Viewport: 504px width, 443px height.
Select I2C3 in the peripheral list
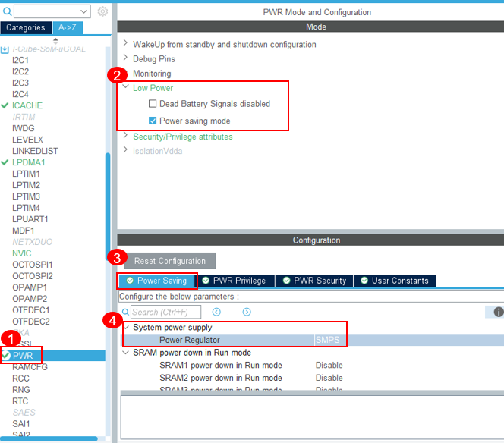[x=20, y=83]
